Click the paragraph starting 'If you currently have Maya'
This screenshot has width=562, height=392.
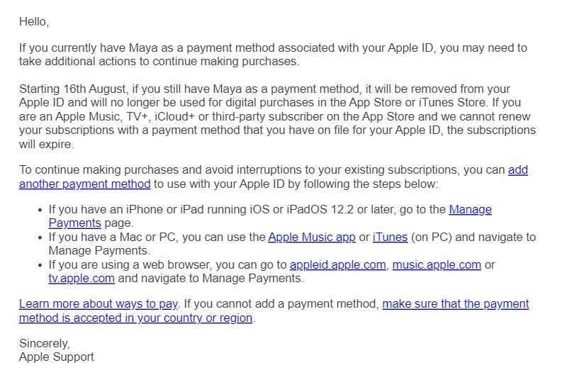[x=273, y=55]
